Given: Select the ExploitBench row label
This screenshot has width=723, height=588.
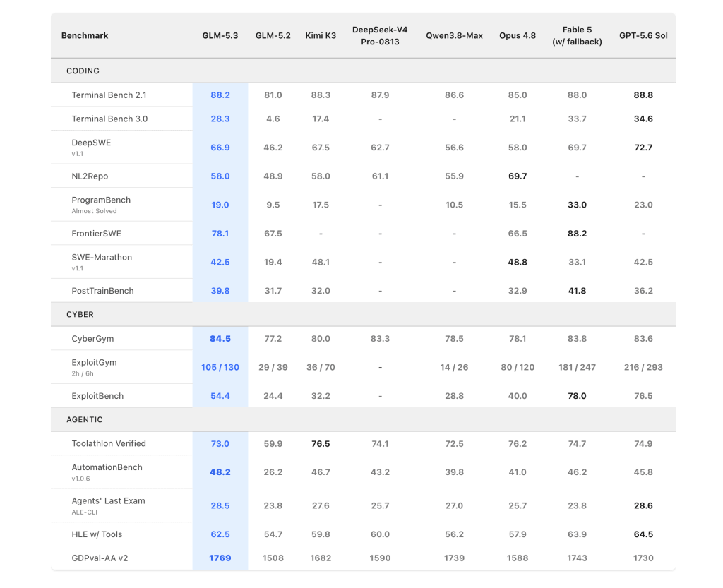Looking at the screenshot, I should tap(97, 396).
